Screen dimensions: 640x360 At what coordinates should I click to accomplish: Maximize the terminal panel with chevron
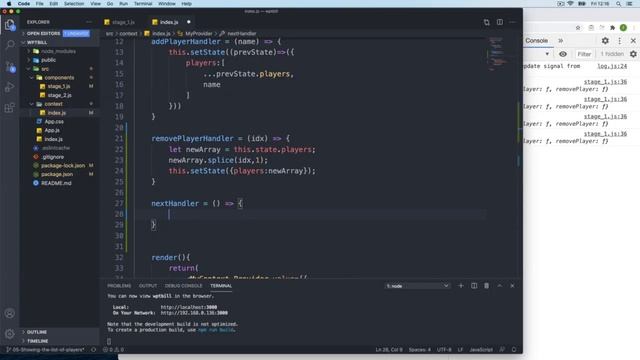tap(500, 286)
